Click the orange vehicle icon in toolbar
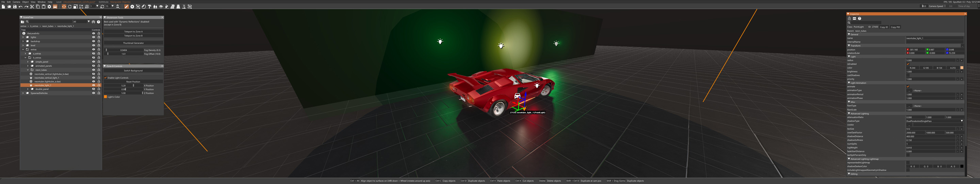 coord(55,6)
